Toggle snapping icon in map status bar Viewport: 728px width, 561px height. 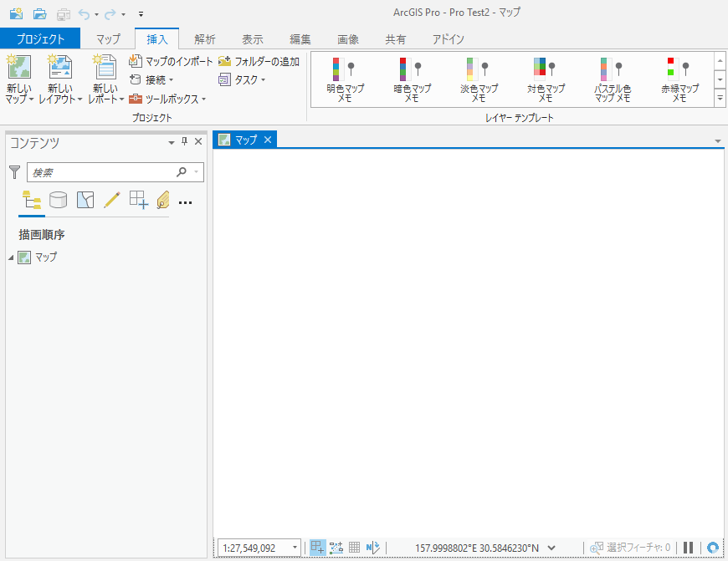click(318, 548)
